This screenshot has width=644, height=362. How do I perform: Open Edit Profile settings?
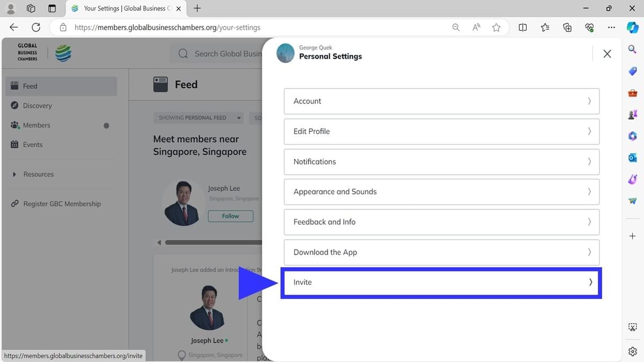point(441,131)
